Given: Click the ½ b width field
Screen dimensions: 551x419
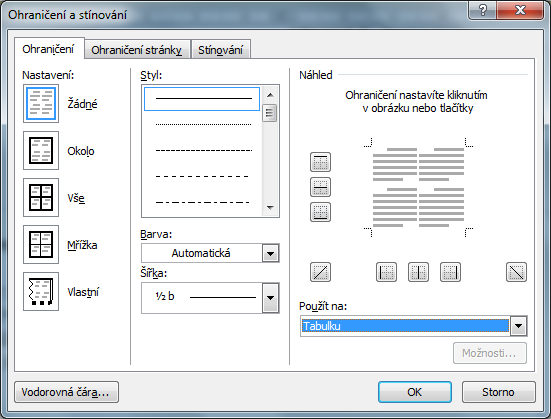Looking at the screenshot, I should 202,298.
